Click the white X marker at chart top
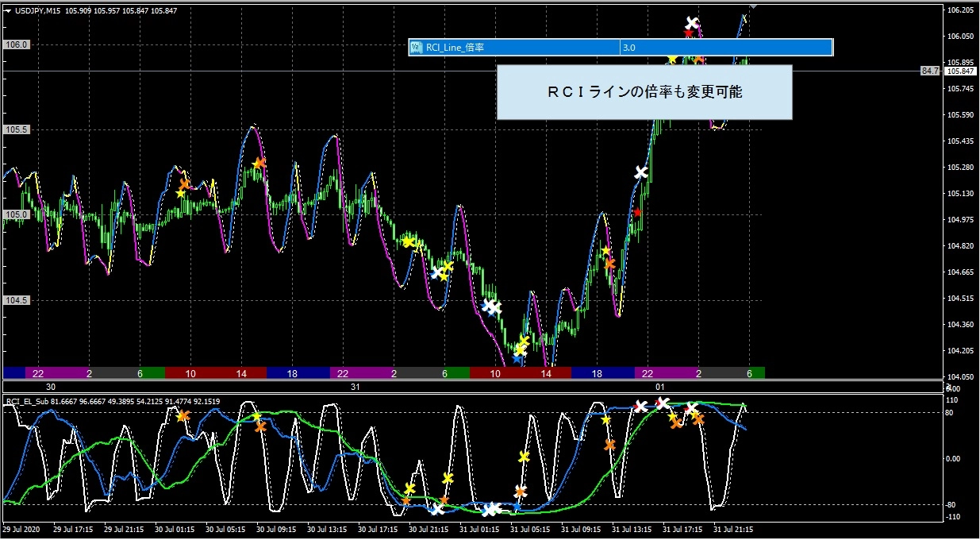The height and width of the screenshot is (540, 980). [692, 23]
